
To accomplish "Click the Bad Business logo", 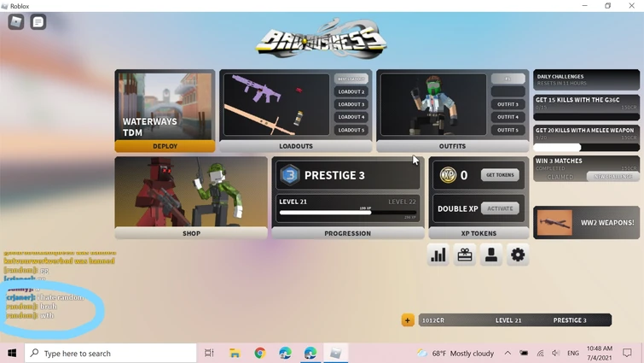I will point(322,38).
